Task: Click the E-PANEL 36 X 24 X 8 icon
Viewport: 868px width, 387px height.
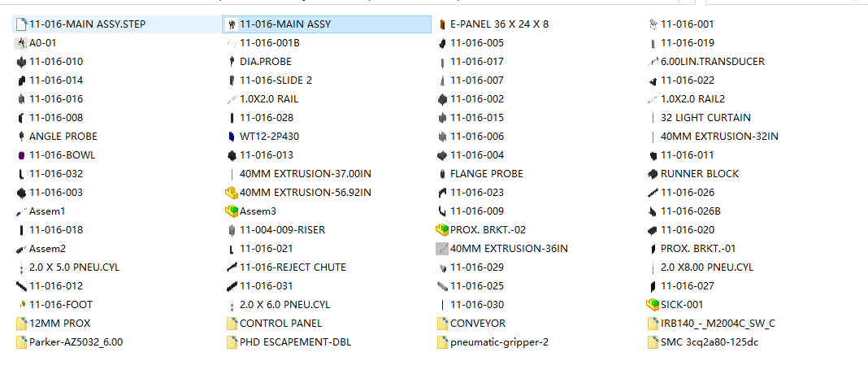Action: (x=442, y=24)
